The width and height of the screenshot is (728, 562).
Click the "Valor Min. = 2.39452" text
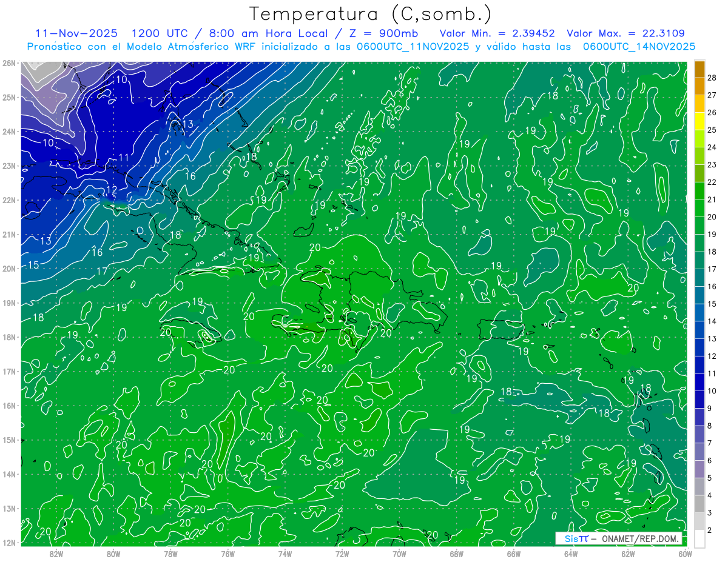pyautogui.click(x=497, y=33)
